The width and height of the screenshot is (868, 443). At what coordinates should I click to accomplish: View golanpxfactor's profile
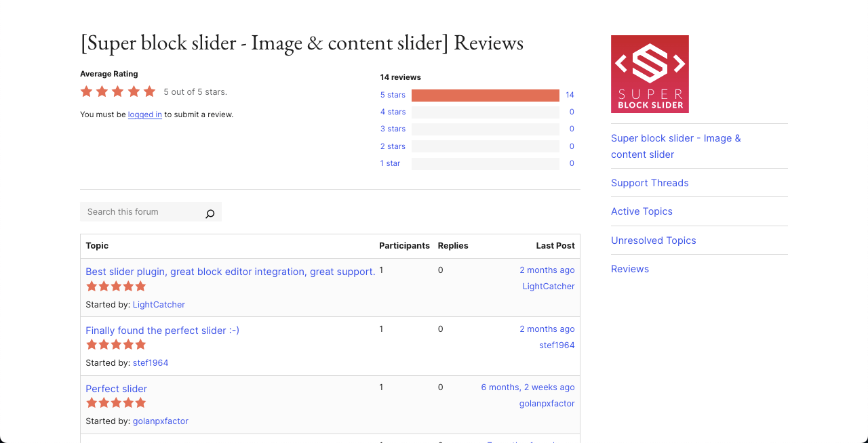pyautogui.click(x=160, y=421)
